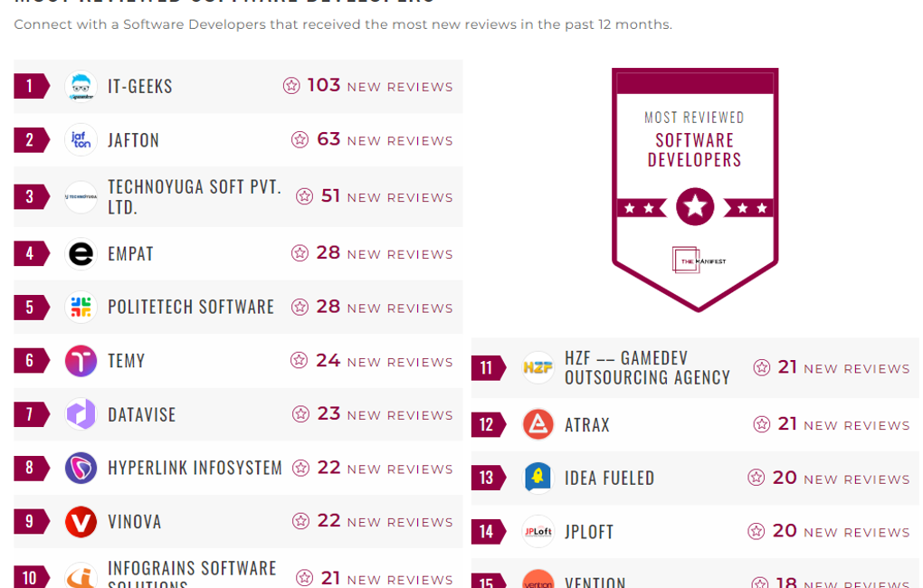Image resolution: width=923 pixels, height=588 pixels.
Task: Click the HZF gamedev agency logo
Action: [538, 368]
